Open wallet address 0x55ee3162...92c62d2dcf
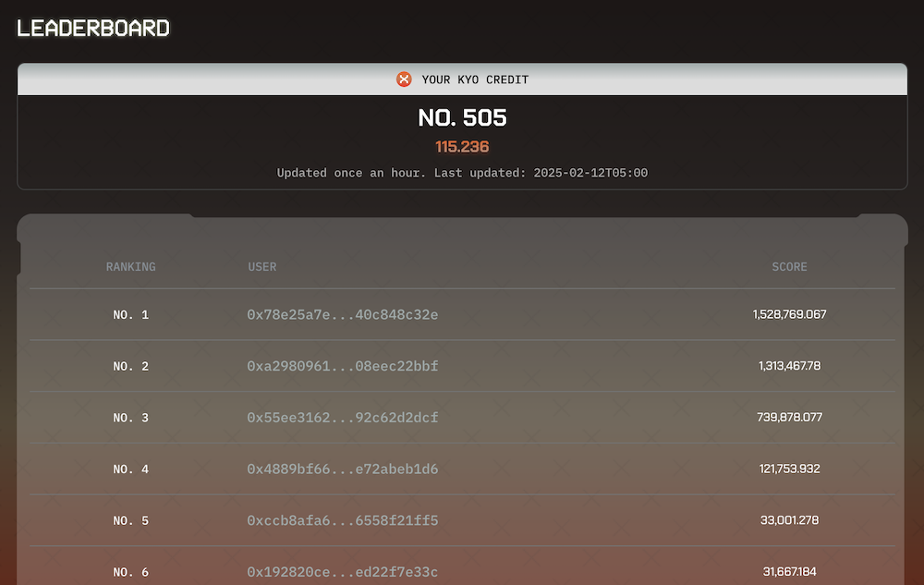The image size is (924, 585). pyautogui.click(x=344, y=418)
